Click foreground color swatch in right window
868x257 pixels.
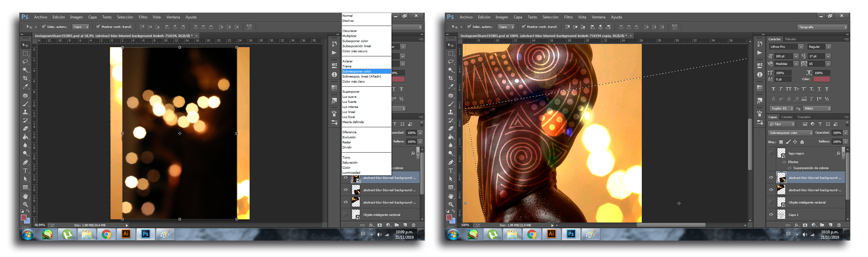tap(449, 217)
